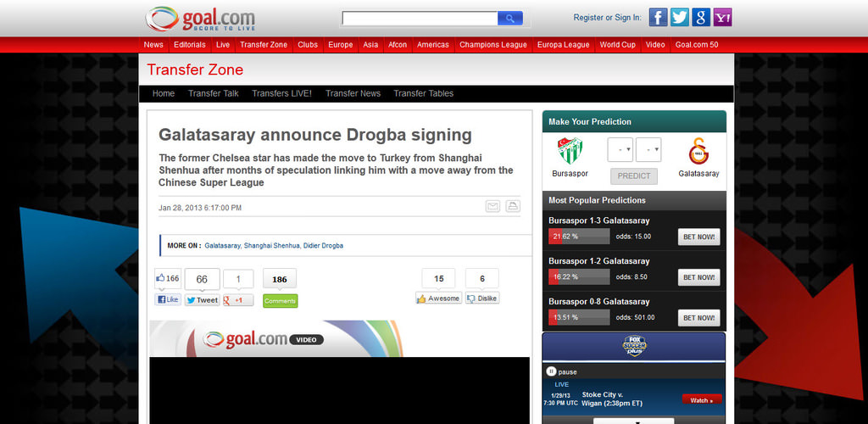Image resolution: width=868 pixels, height=424 pixels.
Task: Pause the Fox Soccer Plus ticker
Action: pyautogui.click(x=561, y=372)
